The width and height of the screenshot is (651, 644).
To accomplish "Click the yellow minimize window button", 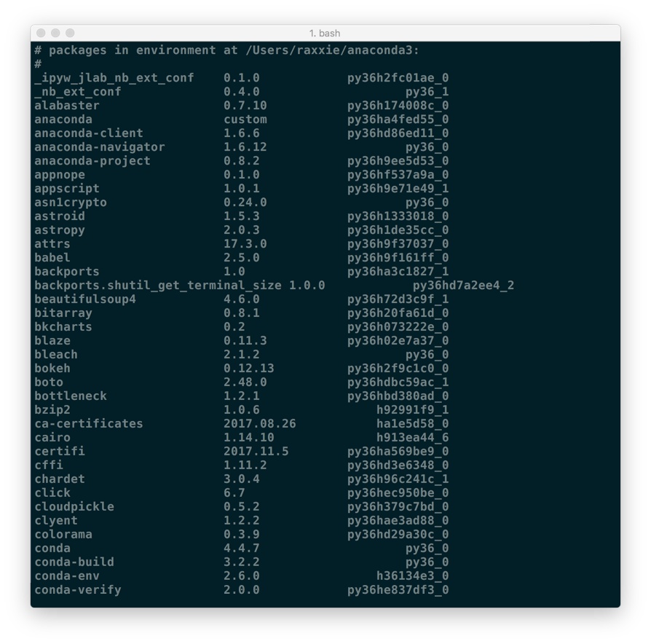I will point(55,33).
